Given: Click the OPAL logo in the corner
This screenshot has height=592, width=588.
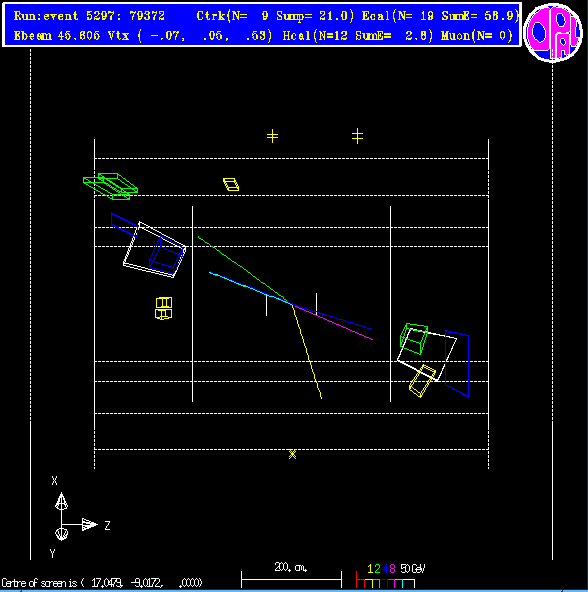Looking at the screenshot, I should [x=553, y=32].
